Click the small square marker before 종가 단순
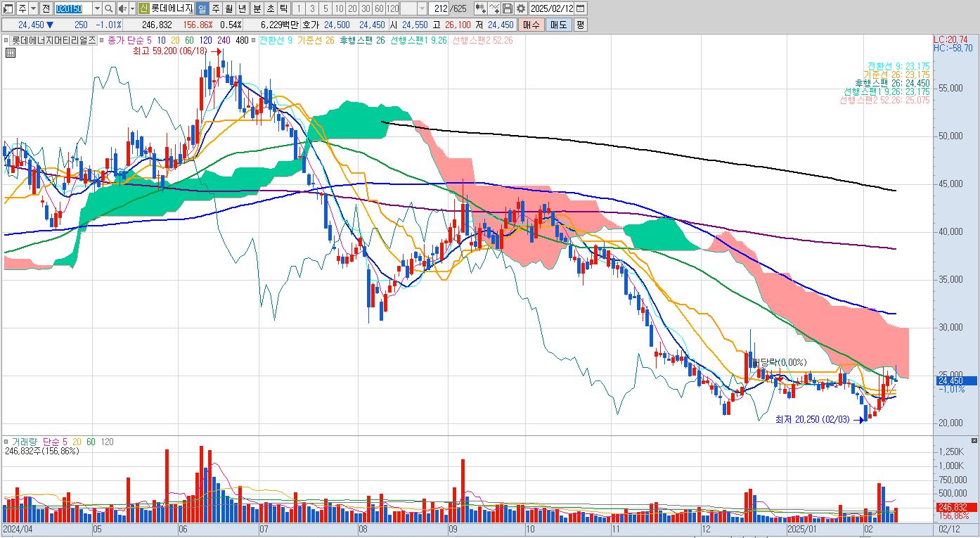Screen dimensions: 980x538 101,41
